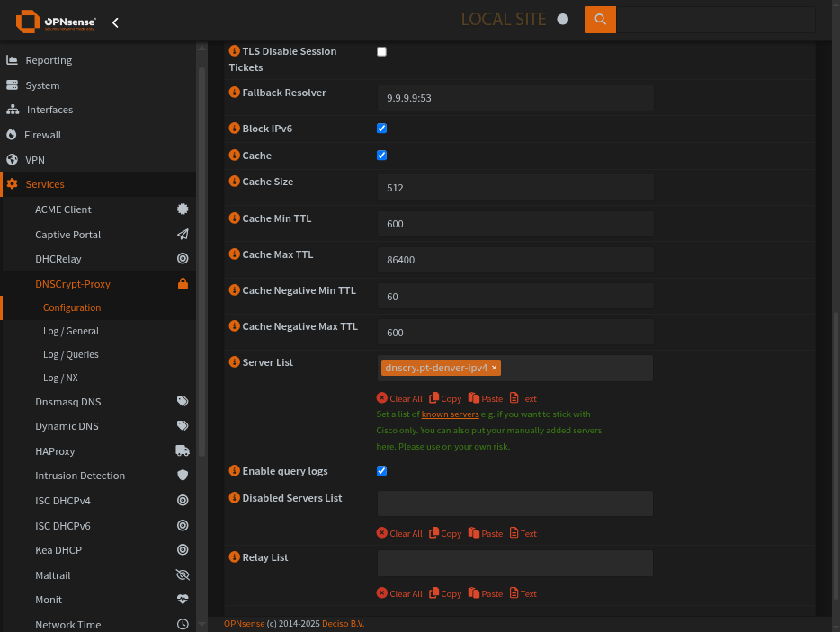The height and width of the screenshot is (632, 840).
Task: Click the Firewall flame icon
Action: [12, 135]
